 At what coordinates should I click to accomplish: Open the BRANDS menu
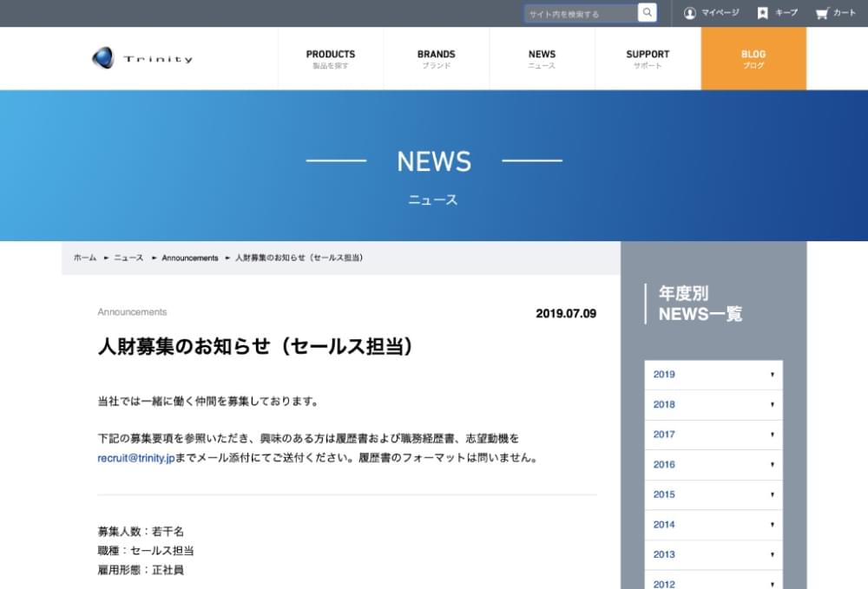436,59
